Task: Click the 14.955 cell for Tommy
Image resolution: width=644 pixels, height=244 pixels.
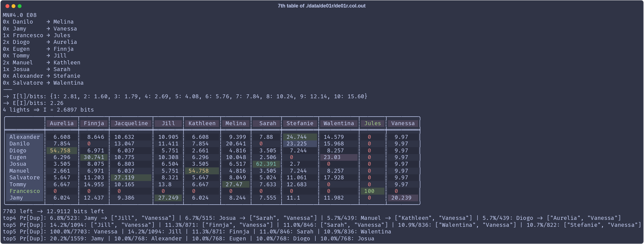Action: [x=94, y=184]
